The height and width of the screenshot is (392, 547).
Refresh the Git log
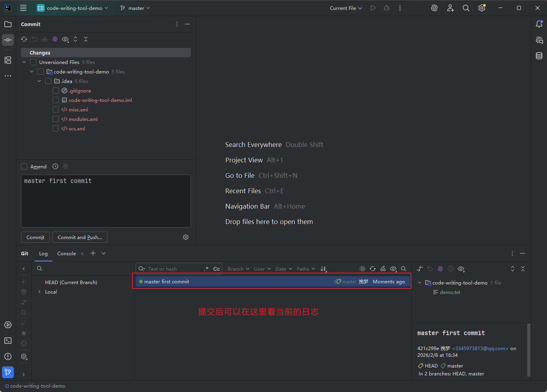[x=373, y=269]
